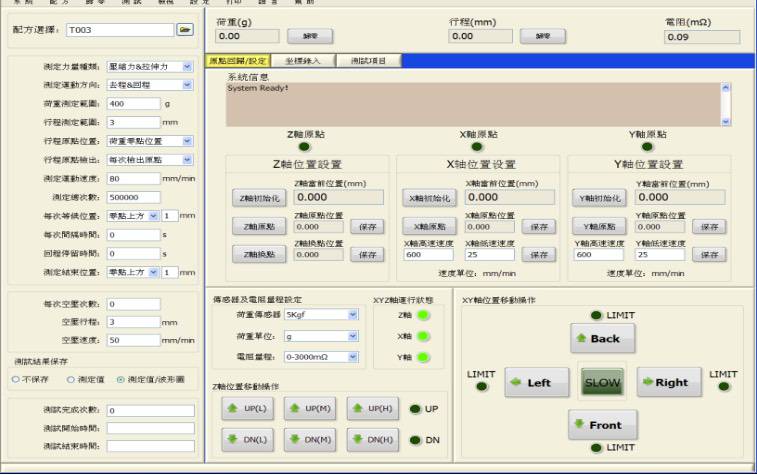The image size is (757, 475).
Task: Click the 配方選擇 field showing T003
Action: click(120, 30)
